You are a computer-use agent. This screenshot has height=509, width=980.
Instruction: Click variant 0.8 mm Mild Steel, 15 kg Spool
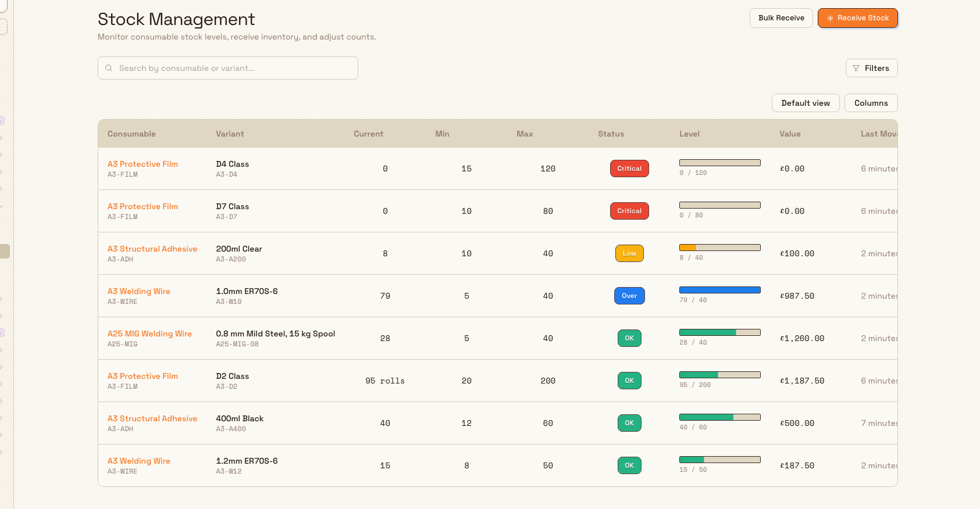coord(275,334)
